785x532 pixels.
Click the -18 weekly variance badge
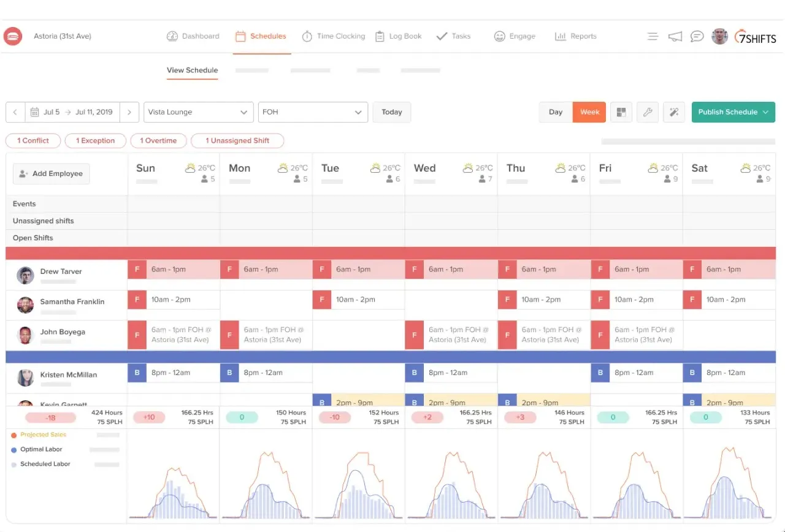[x=50, y=417]
